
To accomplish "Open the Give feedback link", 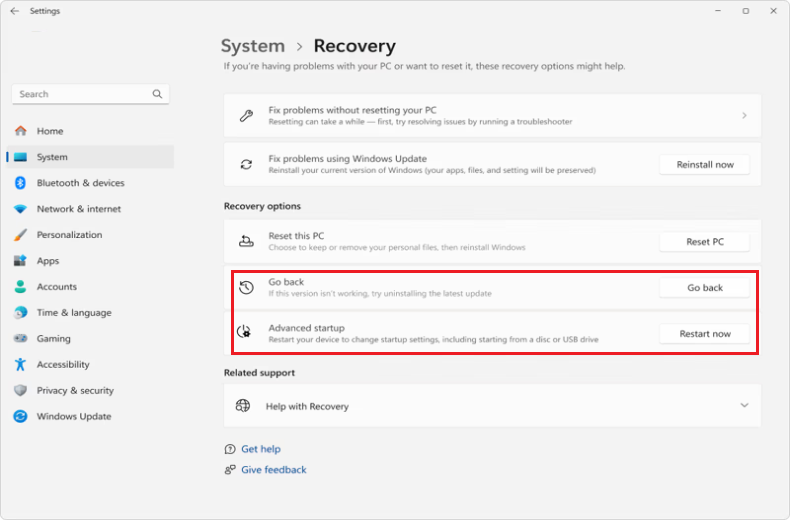I will [x=274, y=470].
